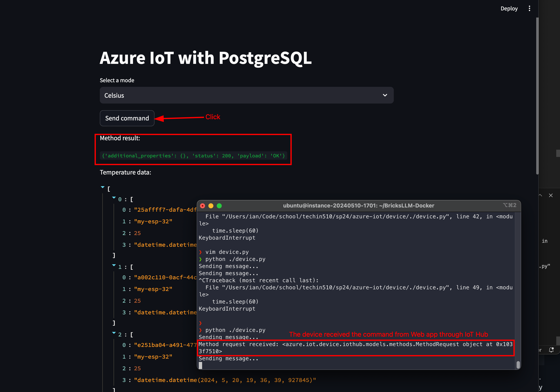Collapse JSON array item 0

[x=114, y=198]
